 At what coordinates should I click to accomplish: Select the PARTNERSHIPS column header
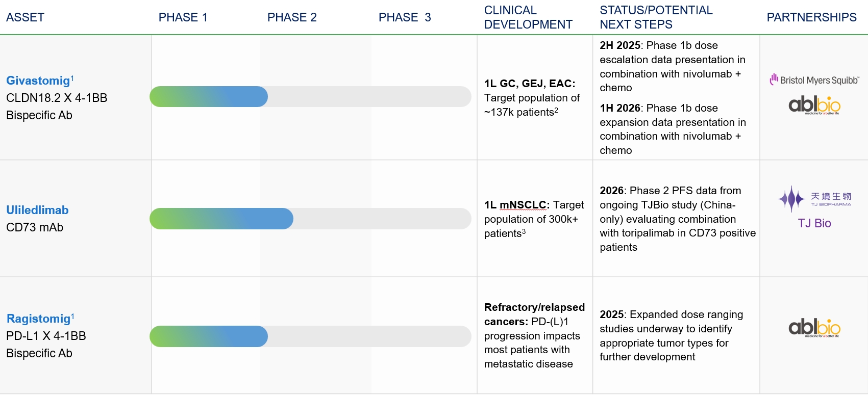811,17
